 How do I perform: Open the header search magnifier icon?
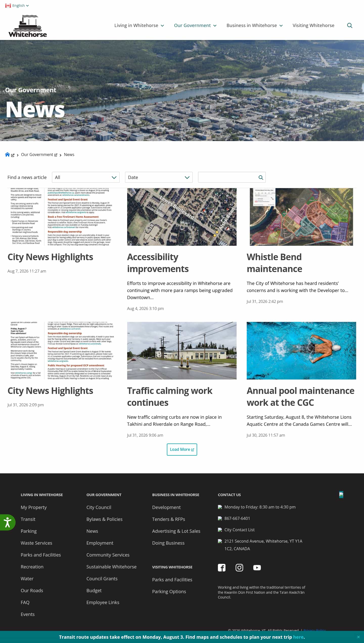[350, 26]
